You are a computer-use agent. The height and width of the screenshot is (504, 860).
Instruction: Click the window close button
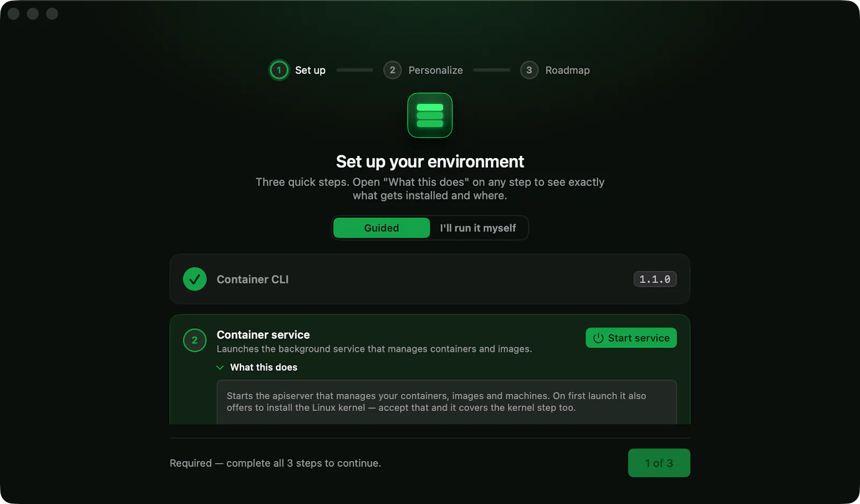pos(13,13)
